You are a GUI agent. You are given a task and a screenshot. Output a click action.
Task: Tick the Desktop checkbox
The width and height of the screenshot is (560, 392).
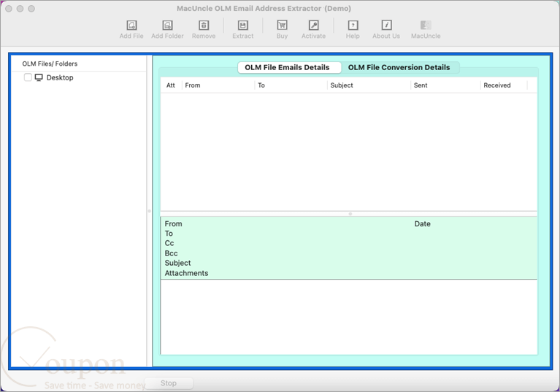[x=28, y=77]
